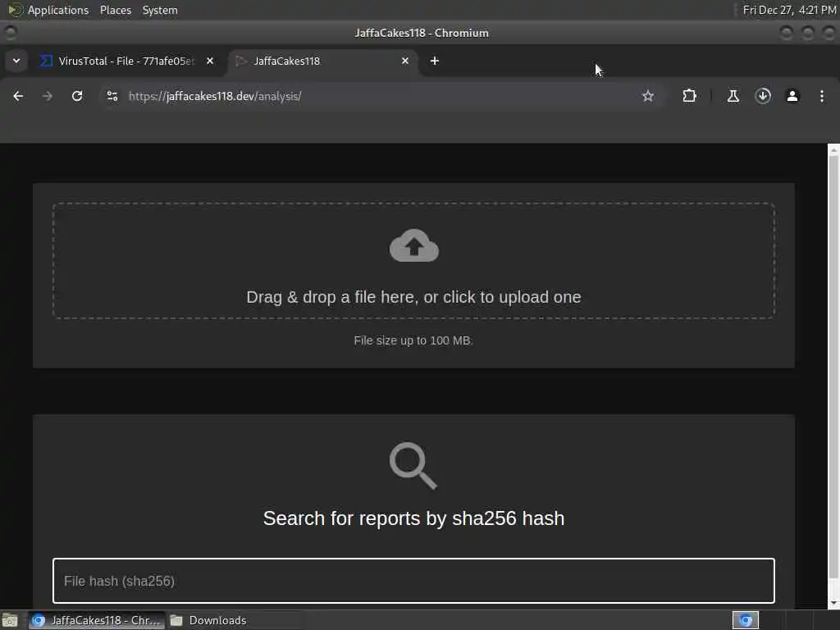Open the Applications menu
The image size is (840, 630).
click(x=49, y=10)
